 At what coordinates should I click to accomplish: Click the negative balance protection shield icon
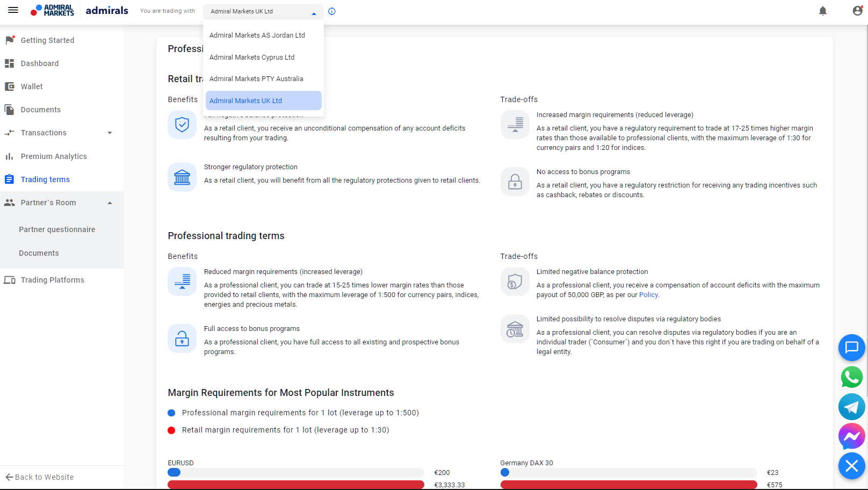click(x=182, y=125)
